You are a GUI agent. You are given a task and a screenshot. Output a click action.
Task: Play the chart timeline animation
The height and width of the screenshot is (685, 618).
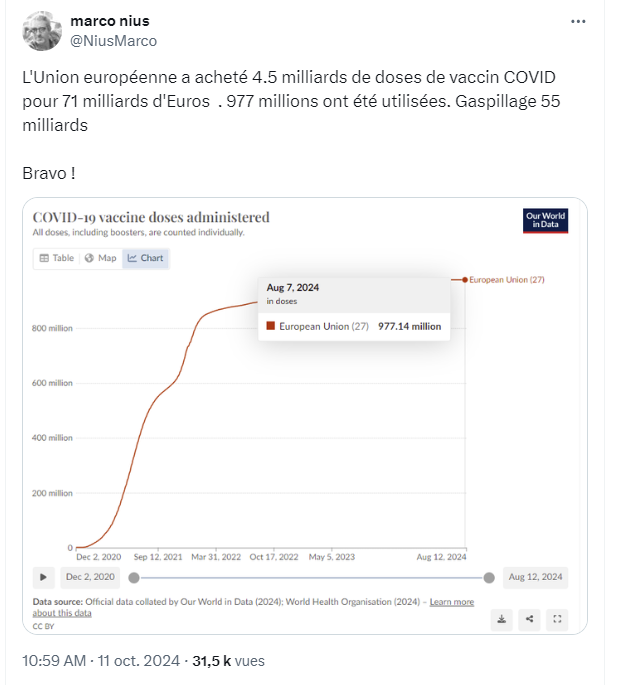43,577
